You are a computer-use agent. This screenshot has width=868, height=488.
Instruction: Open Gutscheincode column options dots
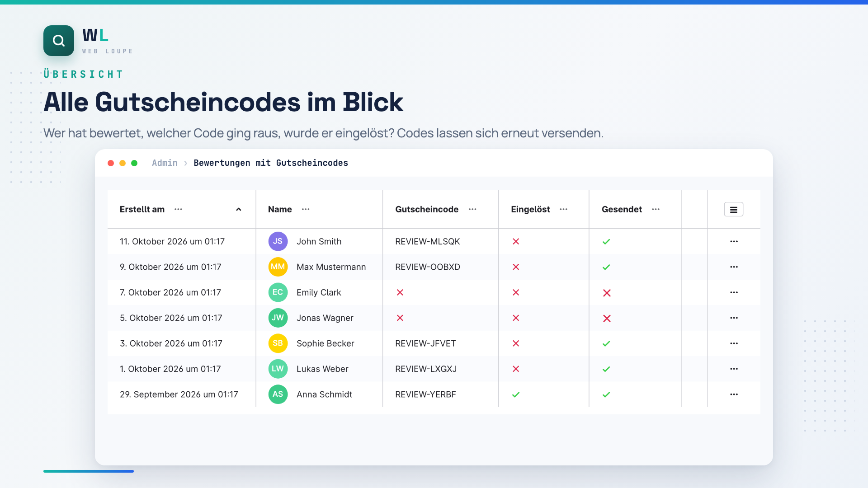pyautogui.click(x=472, y=209)
